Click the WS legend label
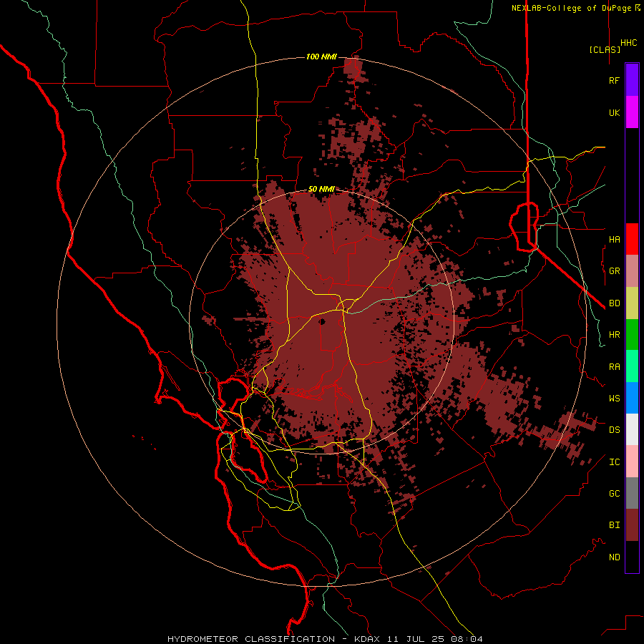644x644 pixels. [x=614, y=399]
